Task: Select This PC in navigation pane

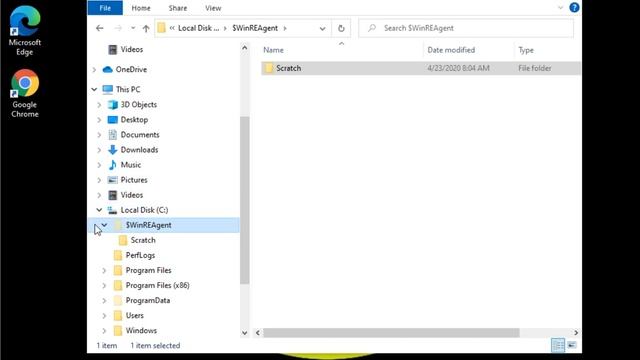Action: pos(128,89)
